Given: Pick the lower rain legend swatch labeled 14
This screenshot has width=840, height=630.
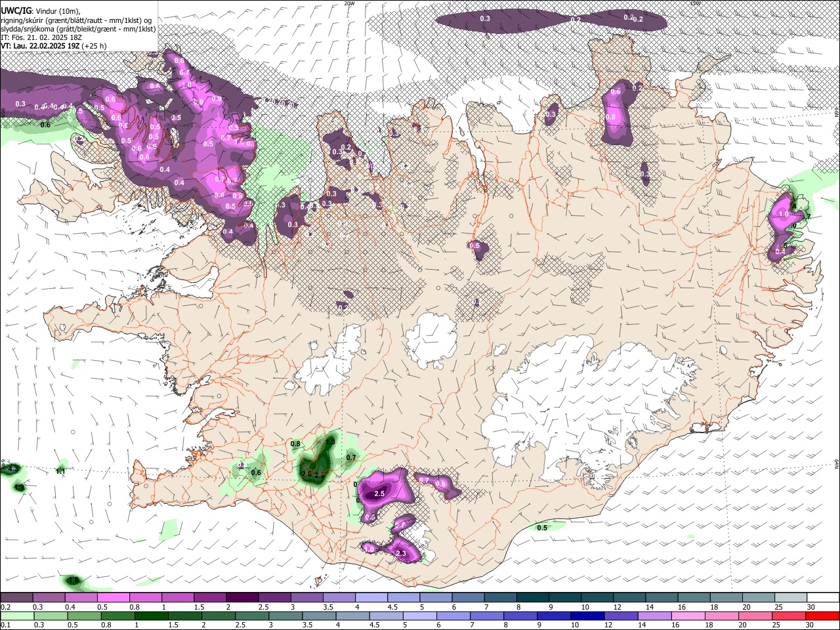Looking at the screenshot, I should click(655, 616).
